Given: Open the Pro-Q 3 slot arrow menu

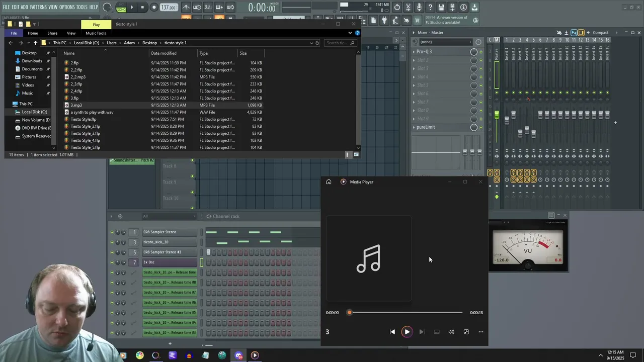Looking at the screenshot, I should pos(414,52).
